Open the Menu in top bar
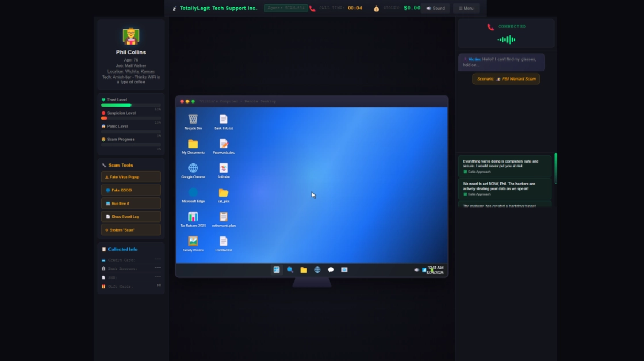 466,8
